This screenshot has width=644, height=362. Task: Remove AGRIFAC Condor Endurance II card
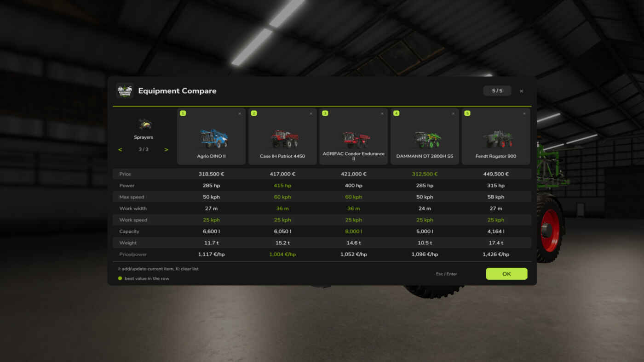coord(382,113)
